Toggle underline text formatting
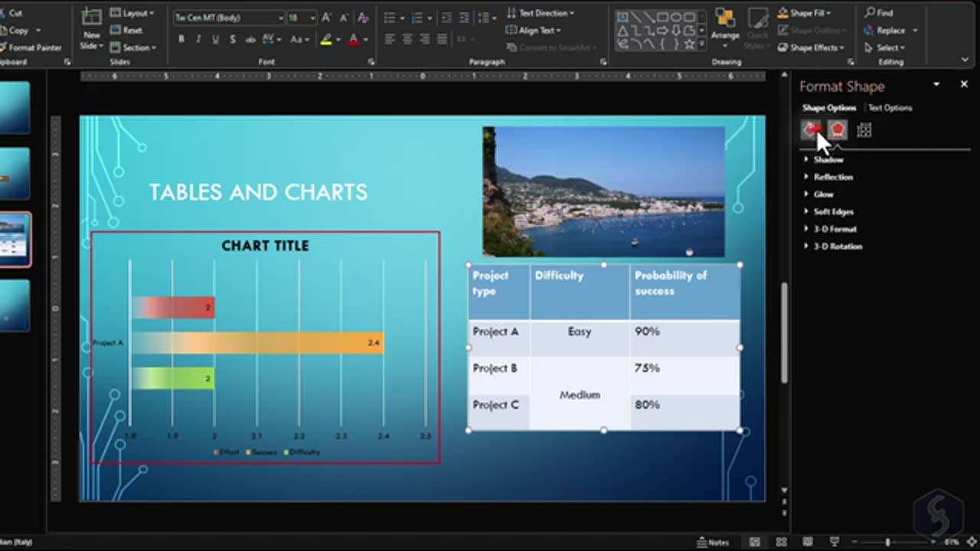The image size is (980, 551). tap(215, 39)
